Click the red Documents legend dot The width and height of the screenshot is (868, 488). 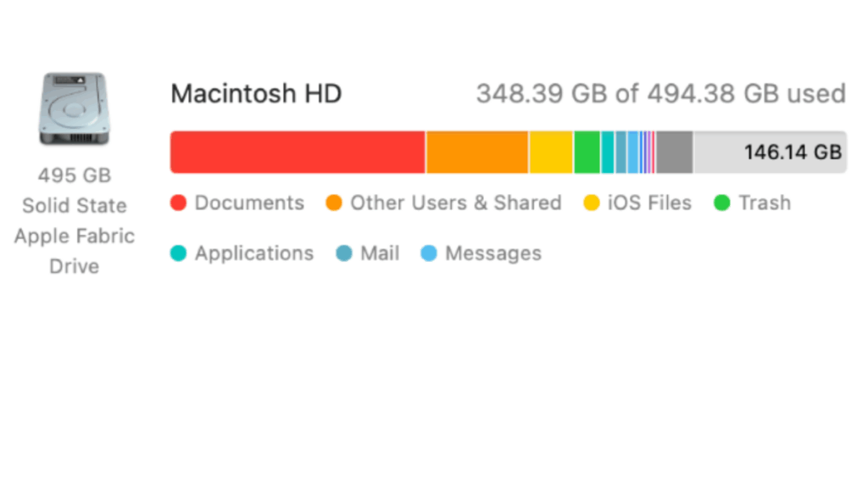tap(178, 203)
